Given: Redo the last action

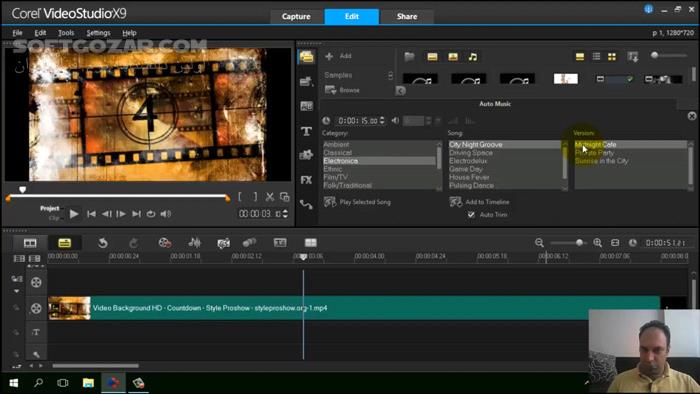Looking at the screenshot, I should 133,243.
